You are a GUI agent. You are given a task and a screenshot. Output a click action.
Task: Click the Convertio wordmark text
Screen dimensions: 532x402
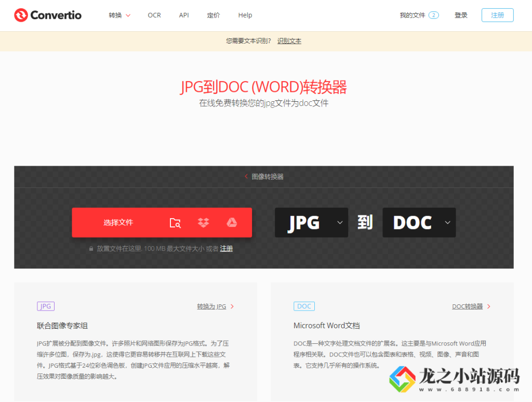[x=56, y=15]
